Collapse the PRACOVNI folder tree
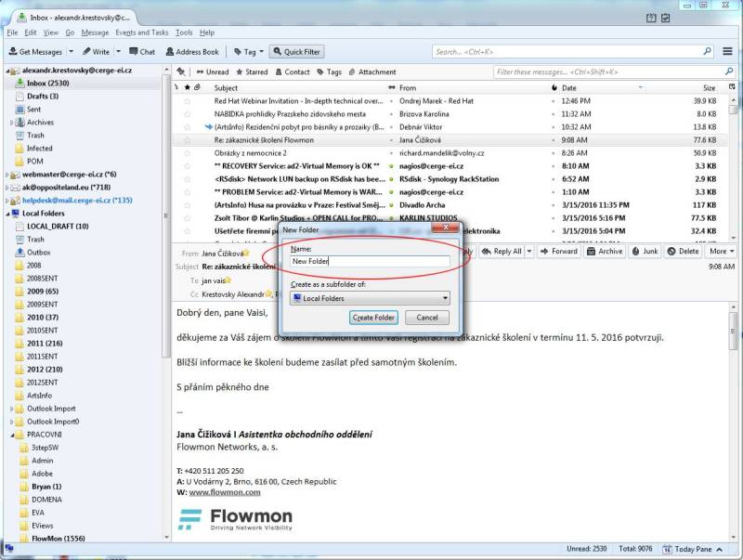 [10, 434]
